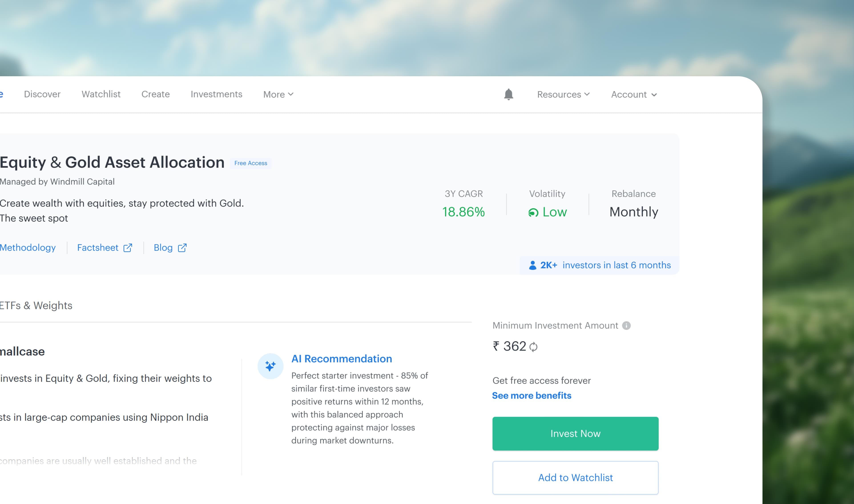Refresh the minimum investment amount
Screen dimensions: 854x504
coord(533,347)
